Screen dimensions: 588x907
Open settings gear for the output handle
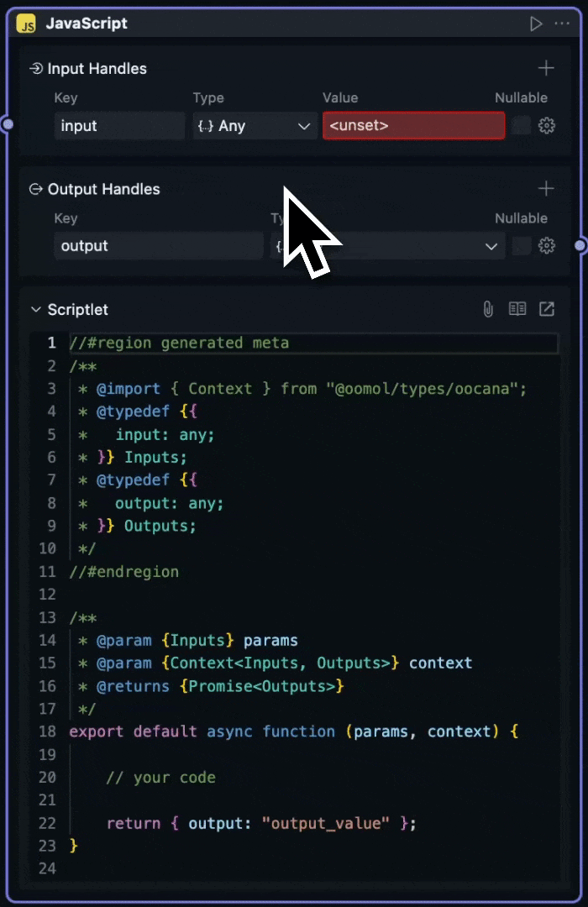click(x=547, y=246)
